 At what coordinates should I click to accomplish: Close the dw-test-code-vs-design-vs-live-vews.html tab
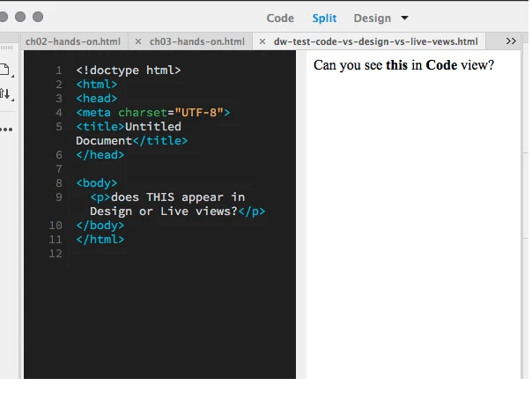[x=262, y=41]
